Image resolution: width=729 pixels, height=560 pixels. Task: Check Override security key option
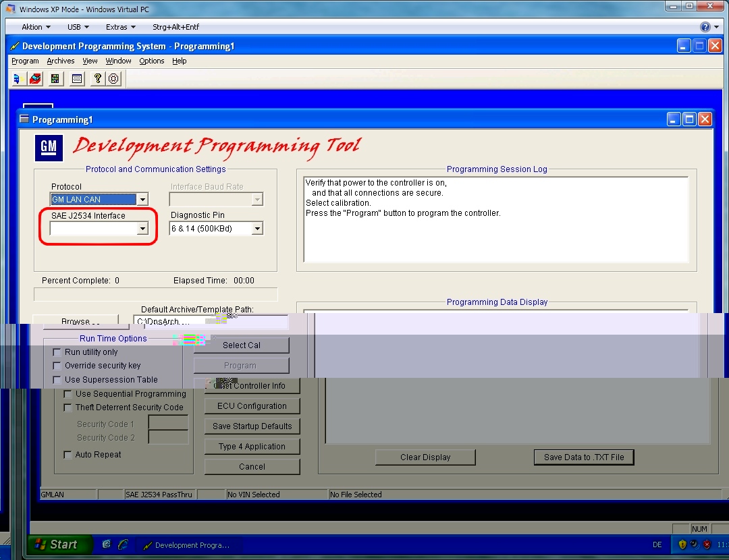57,366
